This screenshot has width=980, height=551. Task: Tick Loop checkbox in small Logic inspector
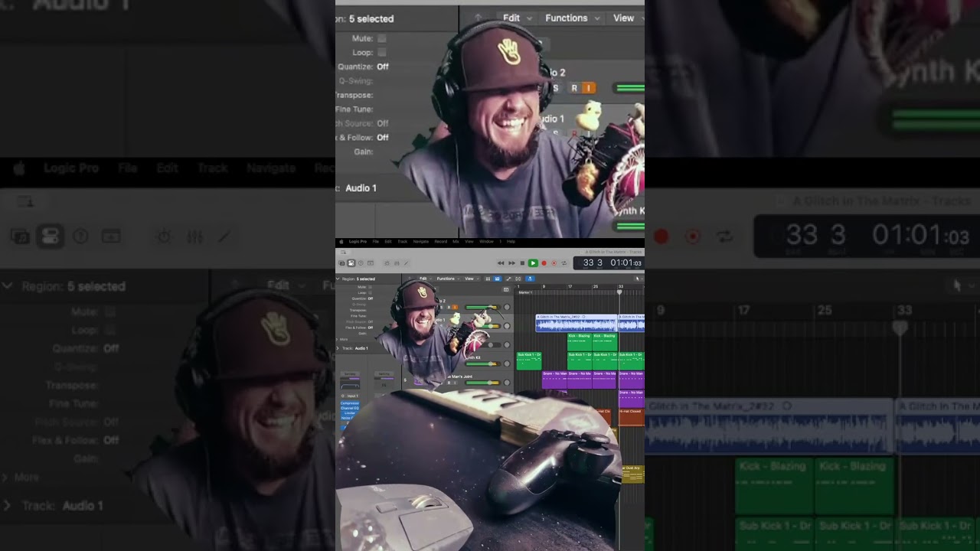coord(370,293)
